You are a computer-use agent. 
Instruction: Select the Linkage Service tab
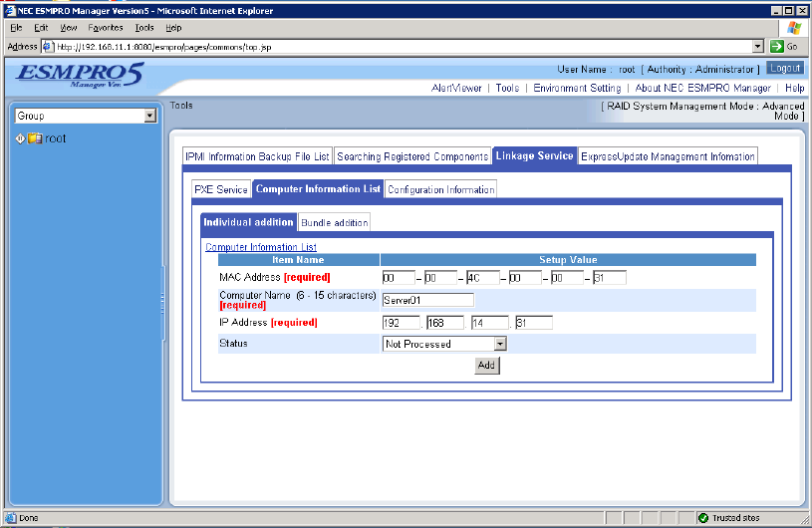point(534,155)
